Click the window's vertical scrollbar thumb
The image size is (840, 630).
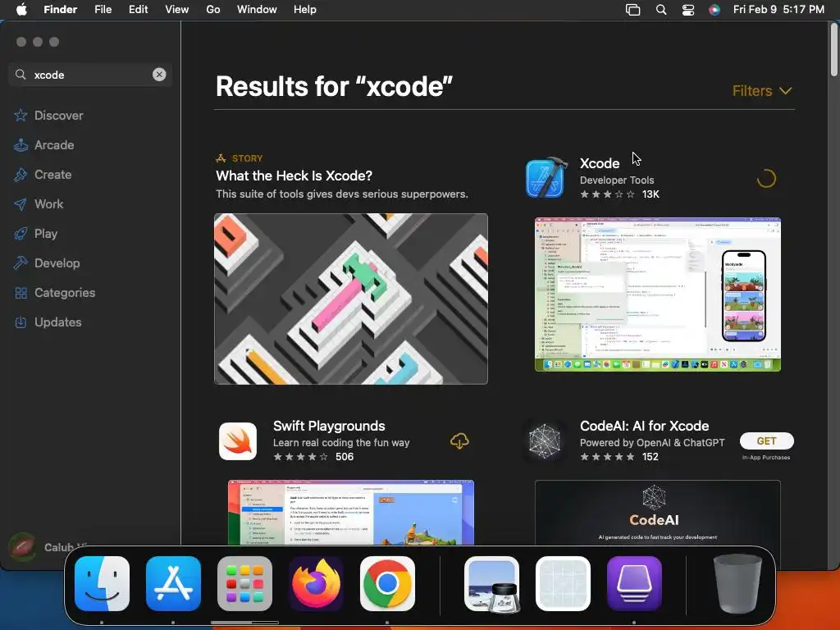click(833, 50)
